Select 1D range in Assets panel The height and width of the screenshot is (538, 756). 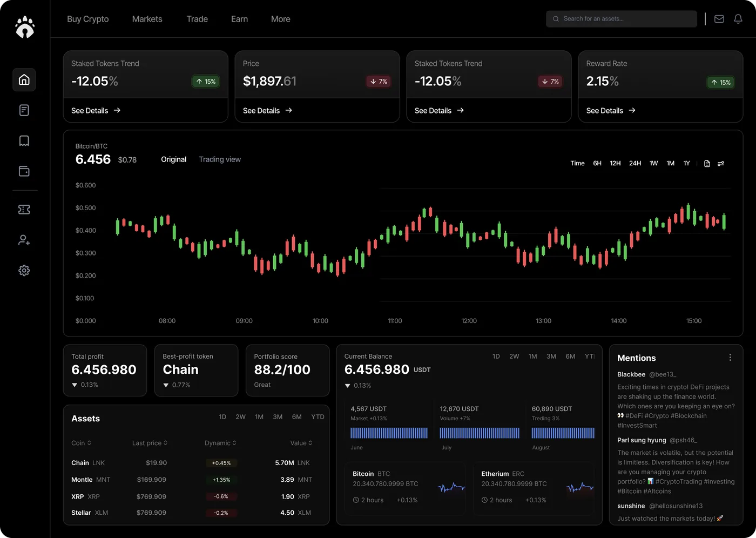[x=222, y=417]
